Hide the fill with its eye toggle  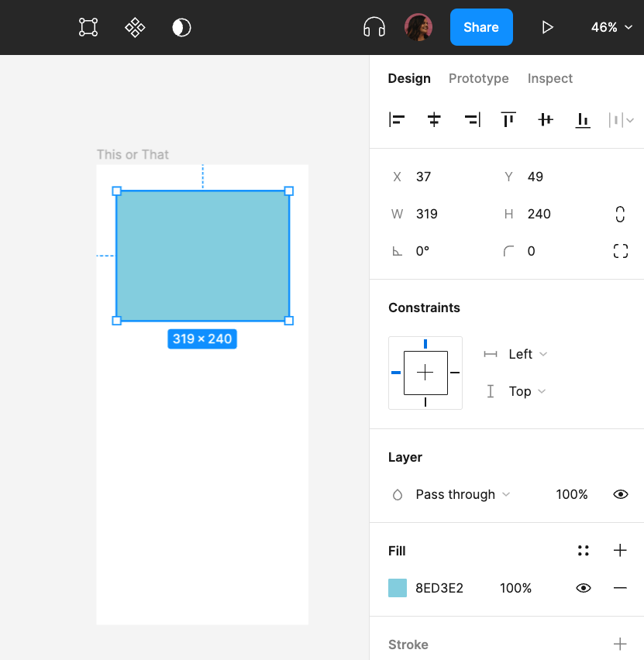click(x=584, y=588)
